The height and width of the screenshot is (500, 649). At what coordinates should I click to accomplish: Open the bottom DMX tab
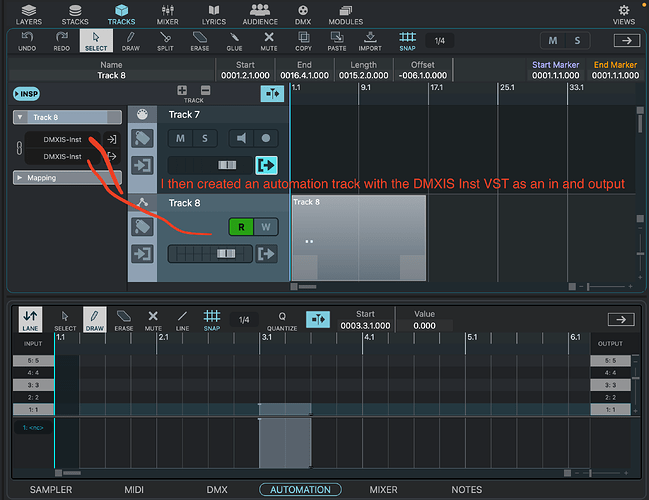point(217,490)
